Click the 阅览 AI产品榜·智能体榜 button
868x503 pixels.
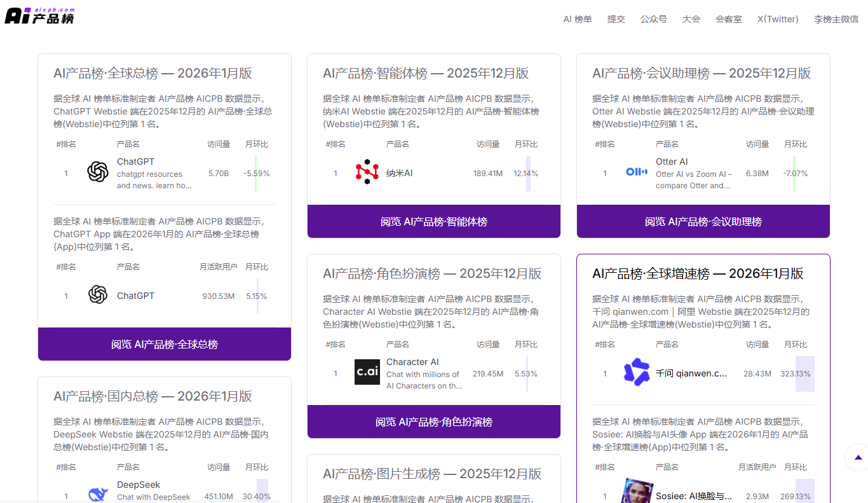[434, 221]
